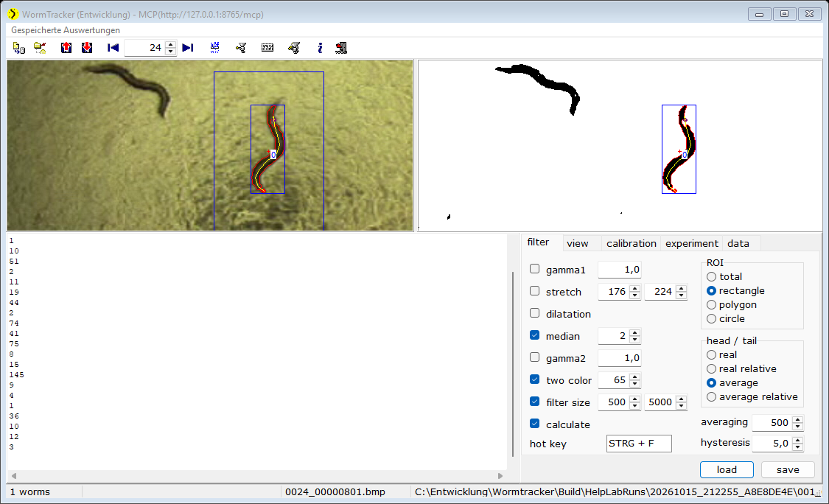
Task: Click the hot key field STRG + F
Action: (639, 443)
